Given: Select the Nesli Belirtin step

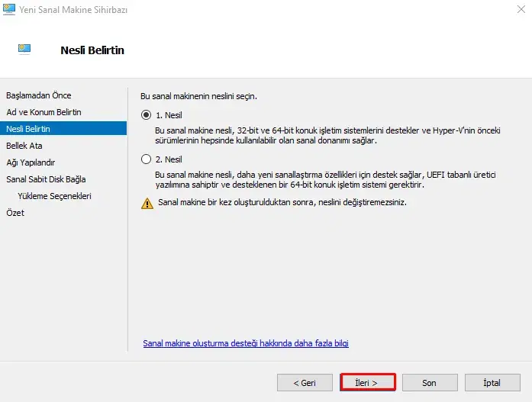Looking at the screenshot, I should tap(63, 129).
